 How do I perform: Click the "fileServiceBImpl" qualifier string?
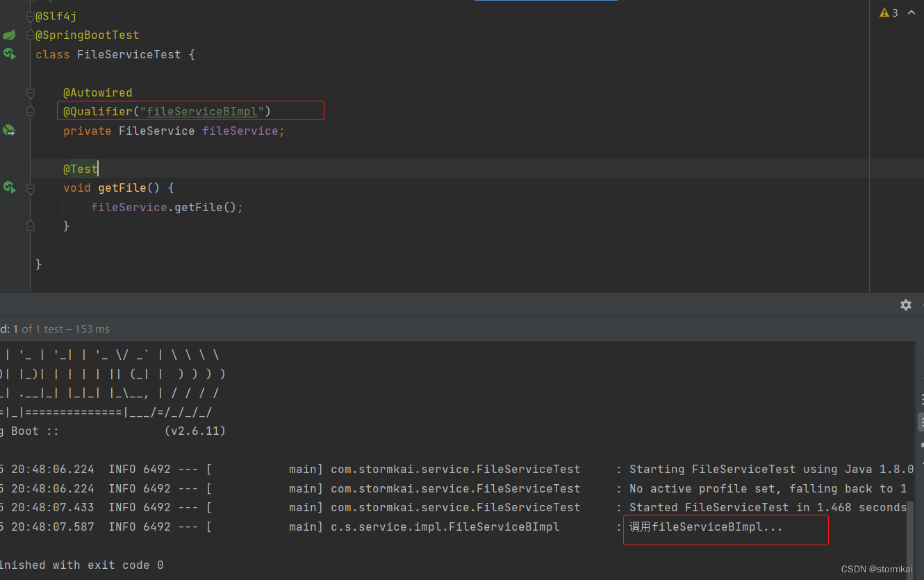pos(202,111)
